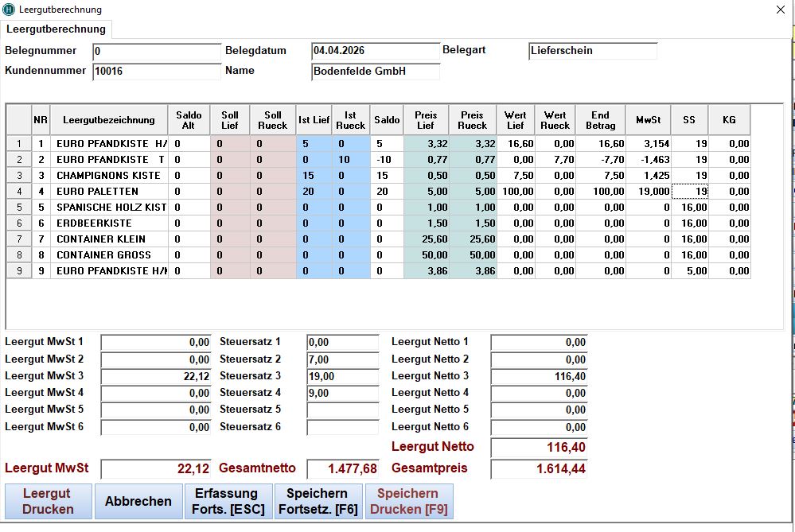Click the Leergutberechnung app icon in title bar

(9, 10)
